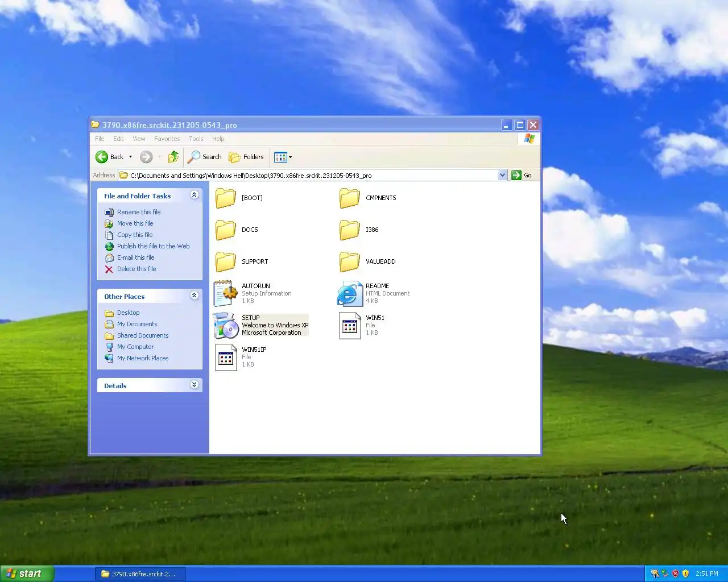Collapse the File and Folder Tasks panel
This screenshot has width=728, height=582.
[194, 195]
